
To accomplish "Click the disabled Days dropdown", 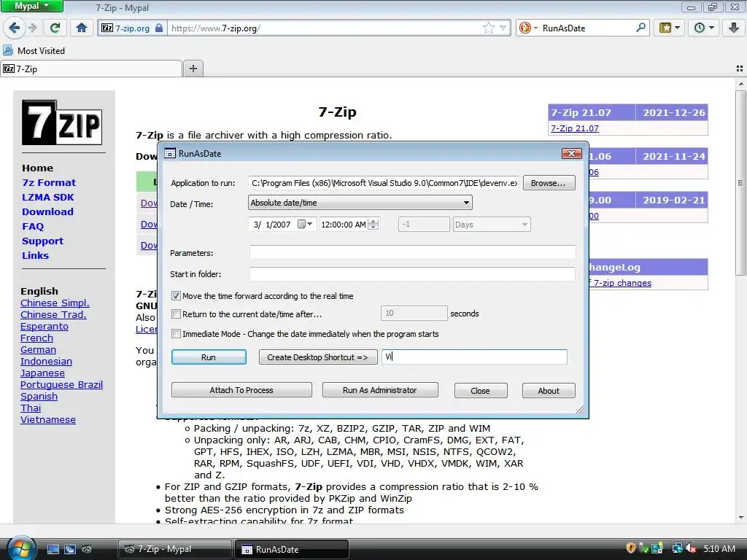I will pos(492,225).
